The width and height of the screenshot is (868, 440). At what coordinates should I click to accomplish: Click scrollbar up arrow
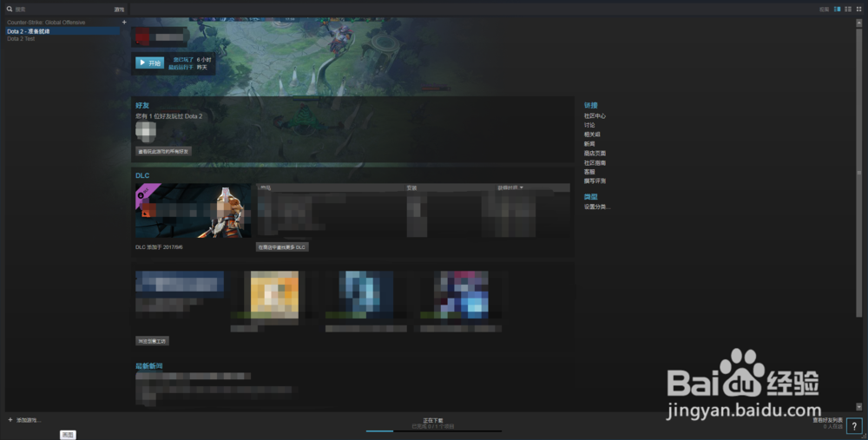859,23
